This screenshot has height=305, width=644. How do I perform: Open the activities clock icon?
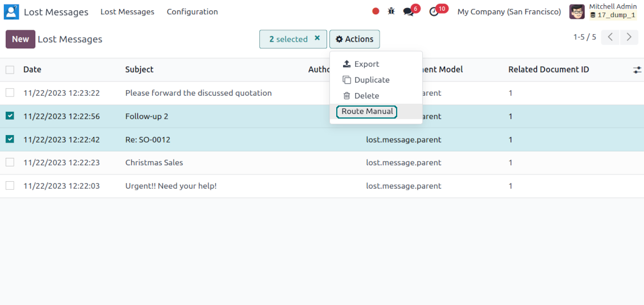tap(434, 12)
